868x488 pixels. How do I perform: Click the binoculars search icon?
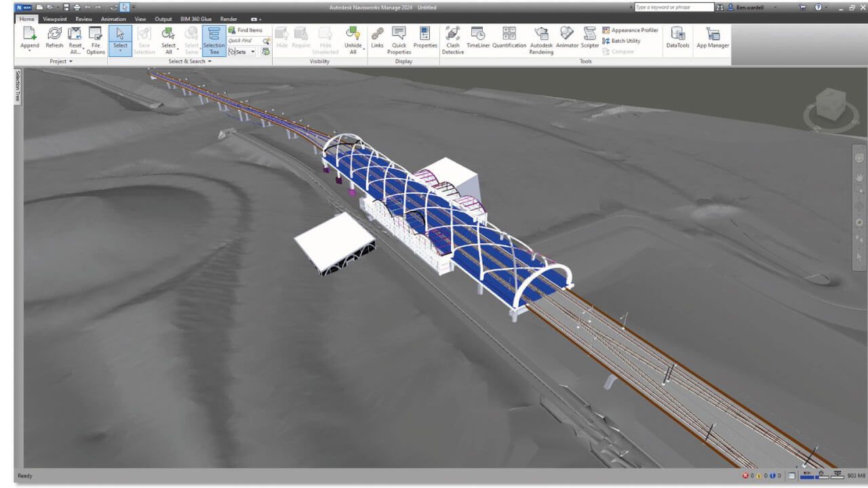(x=720, y=7)
